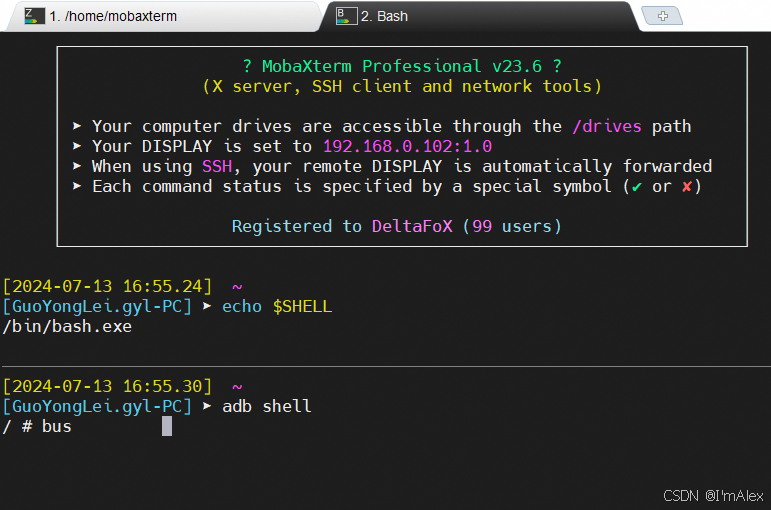Click the pink SSH word in banner
The image size is (771, 510).
click(217, 166)
